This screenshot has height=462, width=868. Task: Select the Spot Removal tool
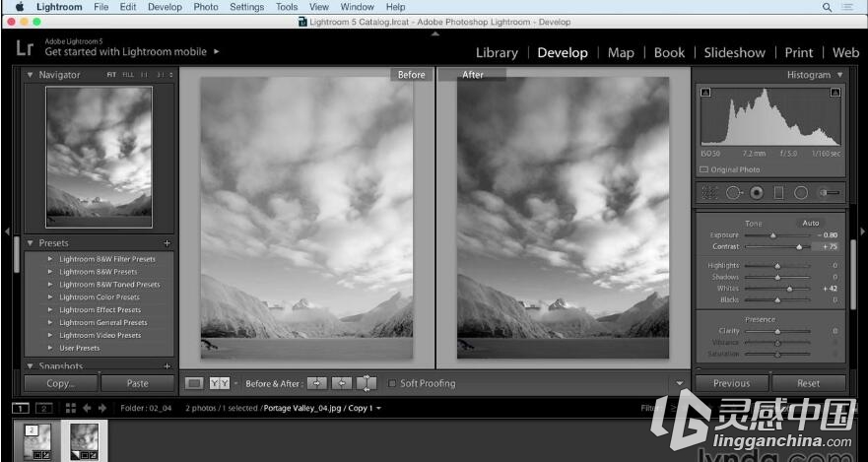click(734, 192)
